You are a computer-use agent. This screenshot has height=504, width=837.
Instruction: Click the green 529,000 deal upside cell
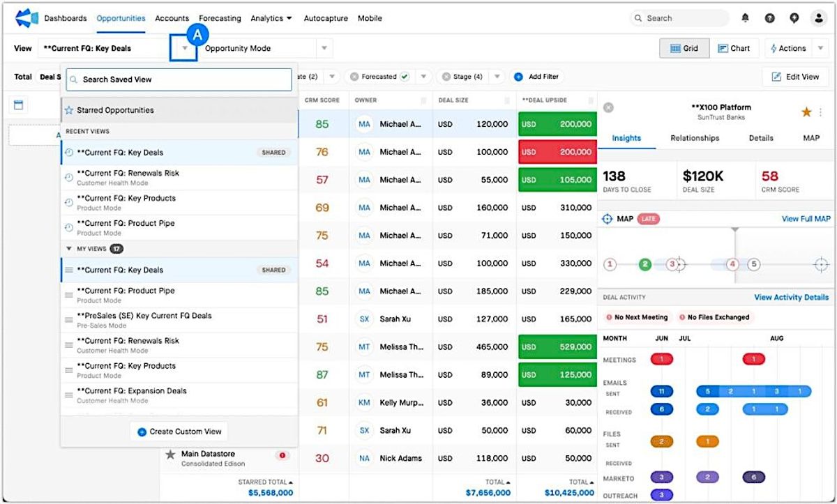(x=557, y=347)
